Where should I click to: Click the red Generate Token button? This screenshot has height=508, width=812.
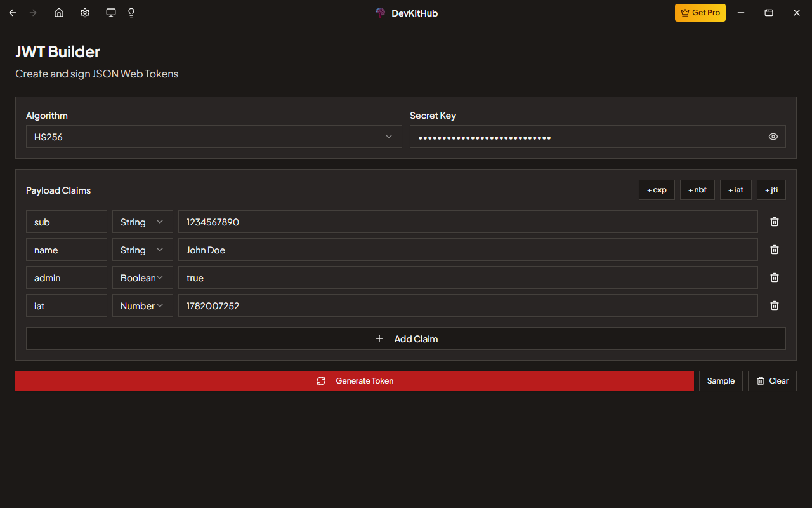pyautogui.click(x=355, y=381)
